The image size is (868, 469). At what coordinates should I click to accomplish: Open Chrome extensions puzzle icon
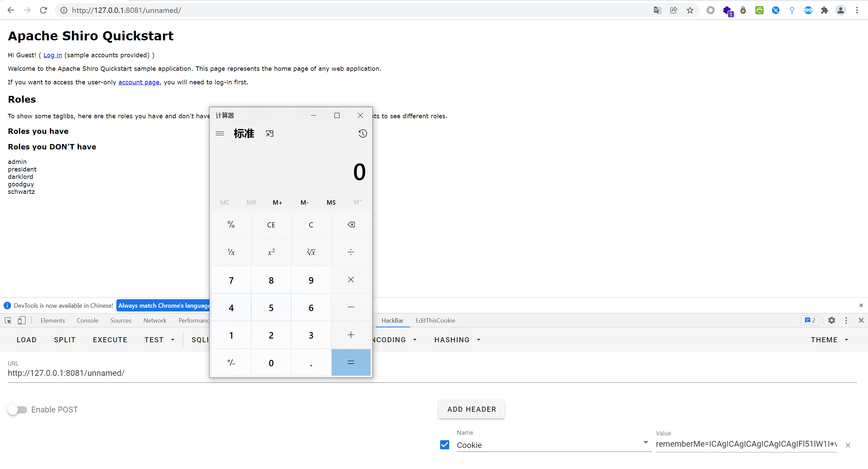[x=824, y=10]
